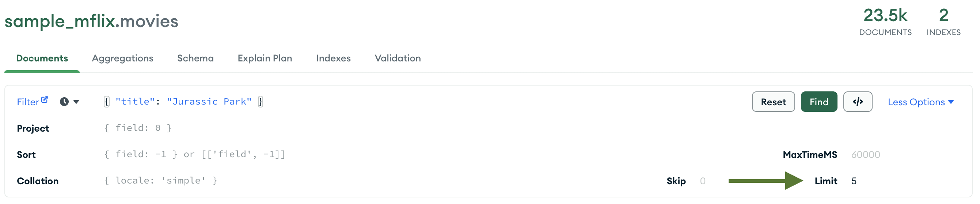Select the Documents tab
980x204 pixels.
(x=42, y=58)
